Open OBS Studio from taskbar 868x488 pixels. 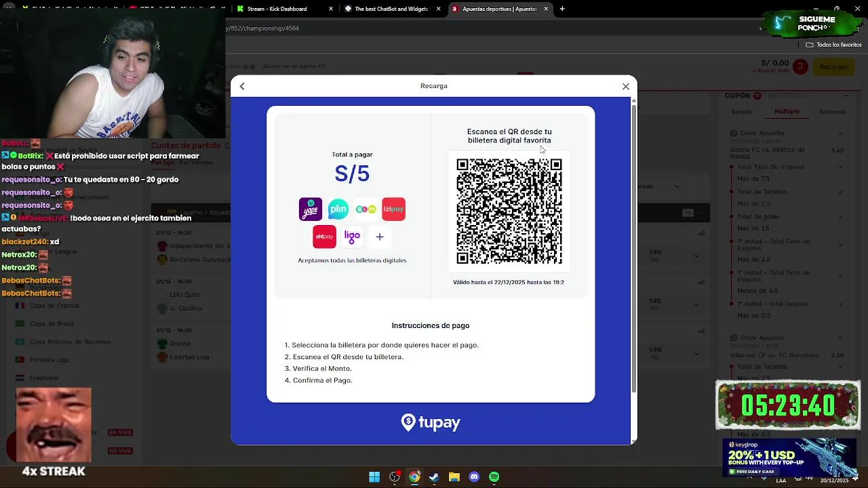tap(394, 477)
